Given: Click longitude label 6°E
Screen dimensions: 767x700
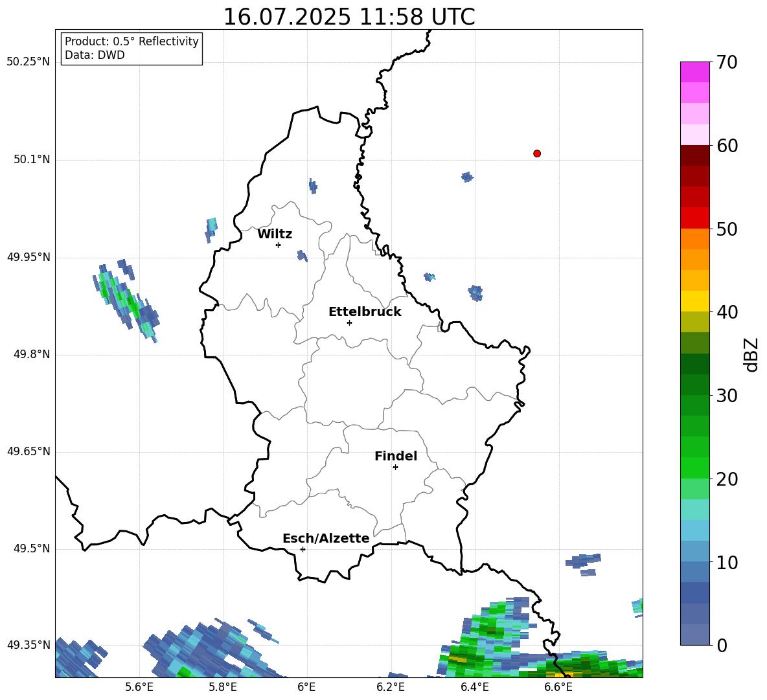Looking at the screenshot, I should pos(306,687).
